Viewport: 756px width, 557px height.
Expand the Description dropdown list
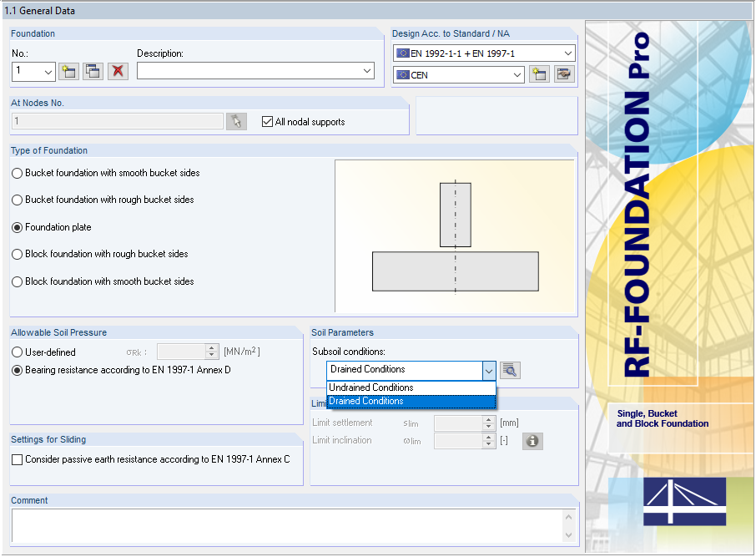coord(367,71)
